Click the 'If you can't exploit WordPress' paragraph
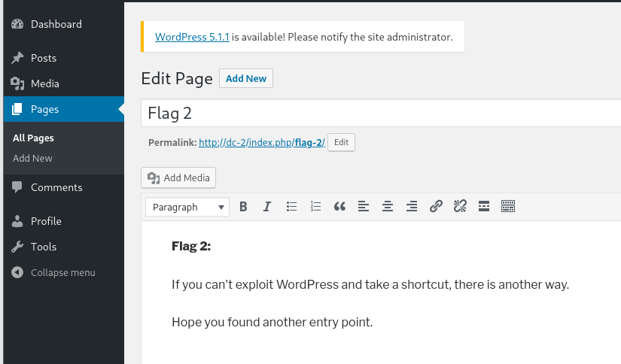Image resolution: width=621 pixels, height=364 pixels. (370, 284)
